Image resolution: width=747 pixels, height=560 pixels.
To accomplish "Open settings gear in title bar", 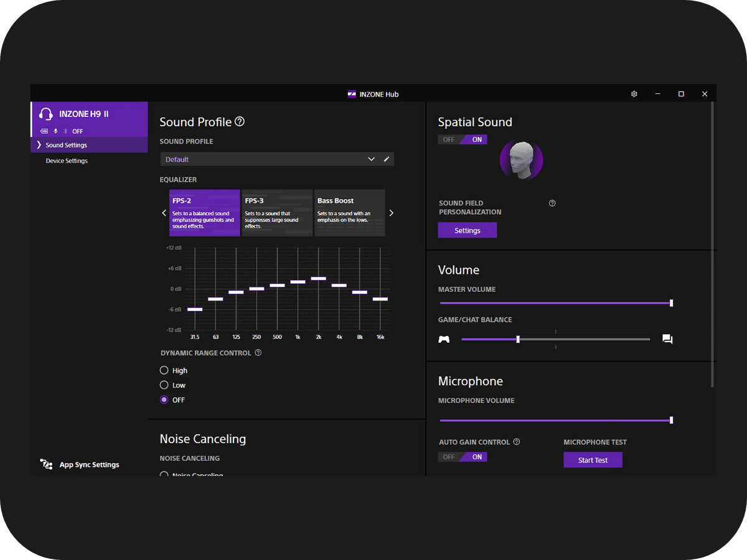I will click(634, 94).
